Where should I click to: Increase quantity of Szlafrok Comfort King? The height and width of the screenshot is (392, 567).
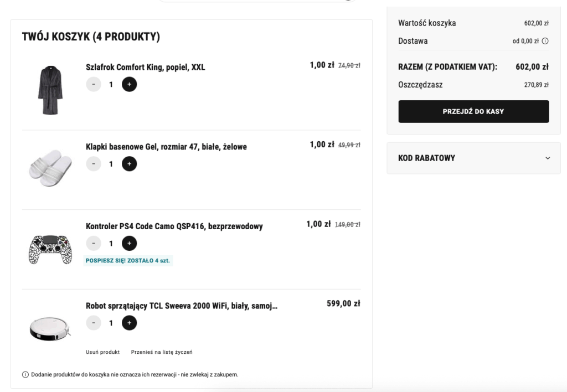[129, 84]
